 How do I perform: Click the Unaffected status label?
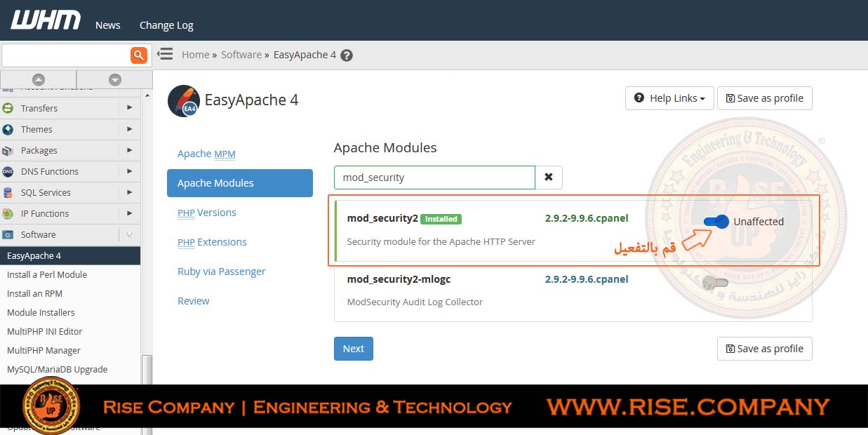coord(759,222)
